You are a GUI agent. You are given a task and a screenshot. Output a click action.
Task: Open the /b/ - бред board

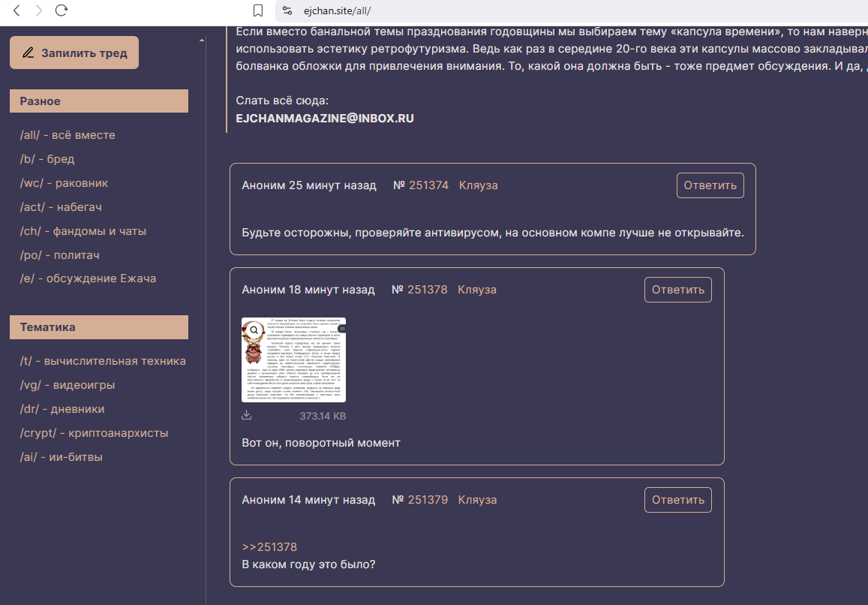(47, 159)
